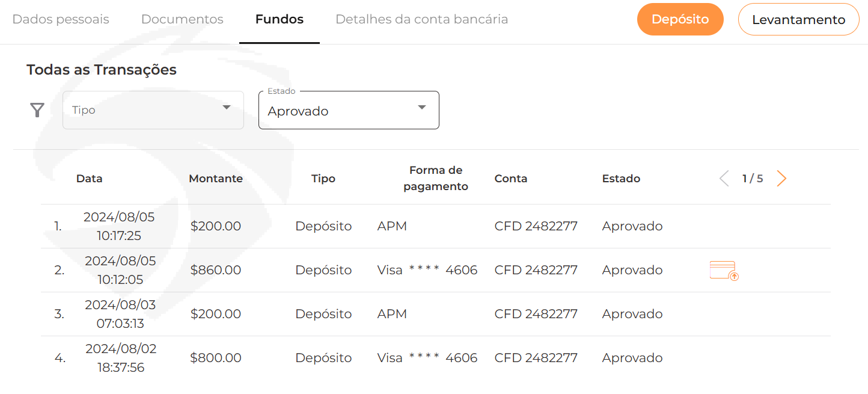Open the Estado dropdown set to Aprovado
This screenshot has width=868, height=394.
tap(349, 110)
